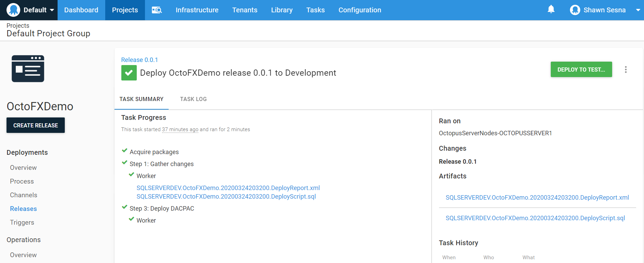Expand Step 1: Gather changes
This screenshot has height=263, width=644.
tap(161, 164)
